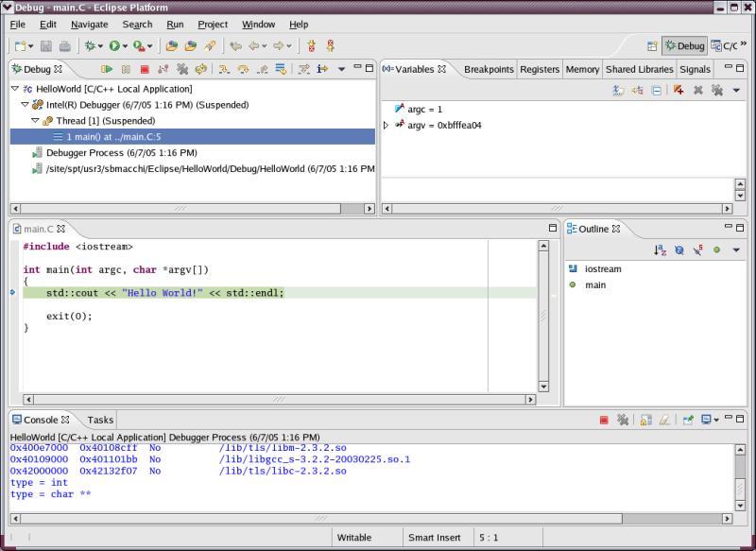Close the main.C editor tab
The width and height of the screenshot is (756, 551).
(60, 229)
